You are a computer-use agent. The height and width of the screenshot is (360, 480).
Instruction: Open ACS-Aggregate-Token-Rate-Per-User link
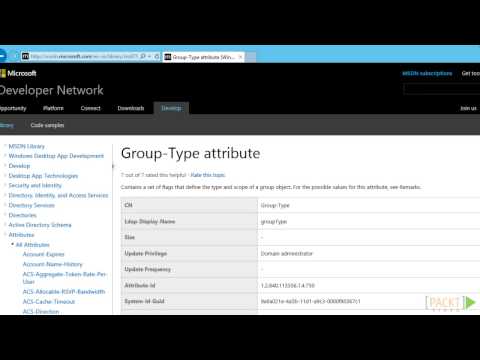point(64,278)
